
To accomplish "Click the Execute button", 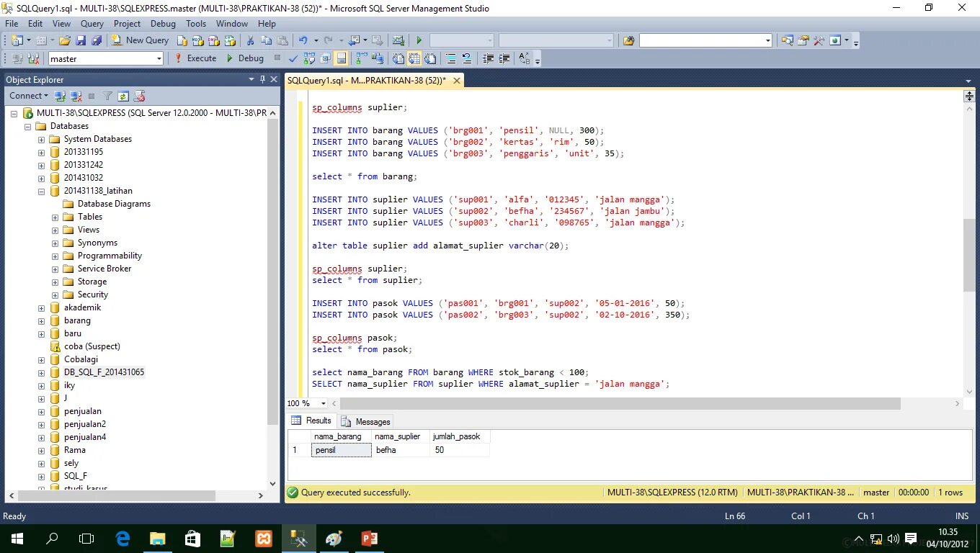I will pyautogui.click(x=195, y=58).
